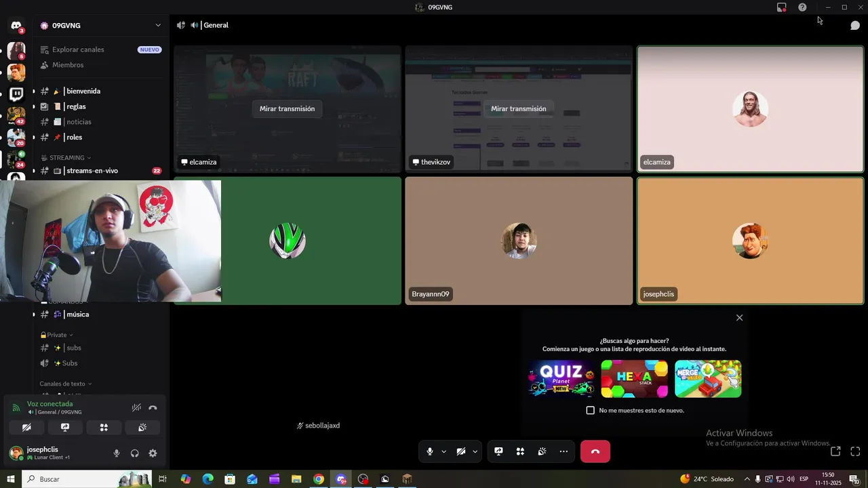Image resolution: width=868 pixels, height=488 pixels.
Task: Expand microphone options arrow in call bar
Action: pyautogui.click(x=444, y=451)
